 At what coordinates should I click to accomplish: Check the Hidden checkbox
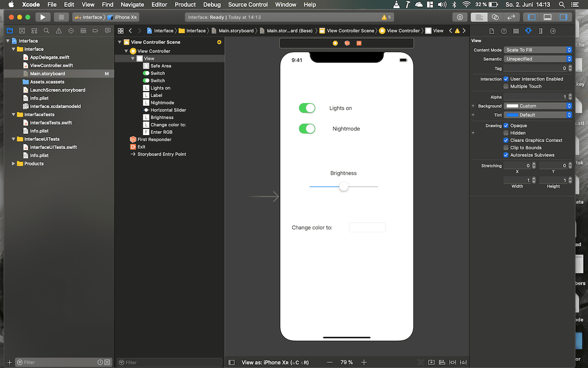point(506,133)
